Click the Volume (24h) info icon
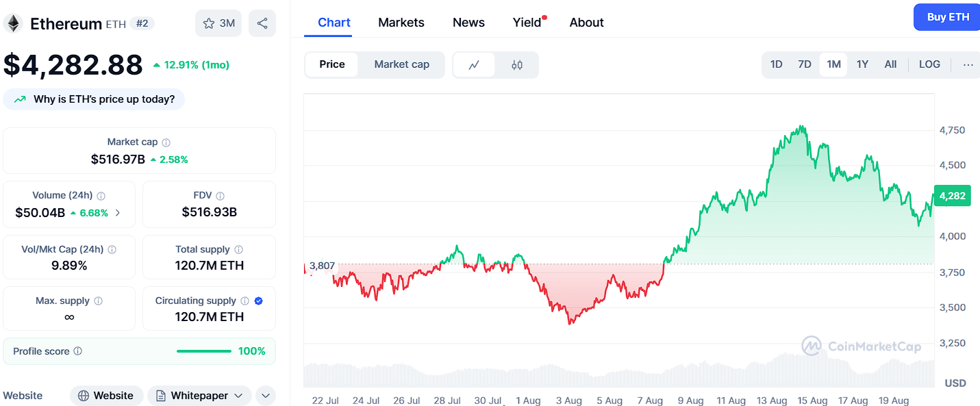 [x=101, y=196]
